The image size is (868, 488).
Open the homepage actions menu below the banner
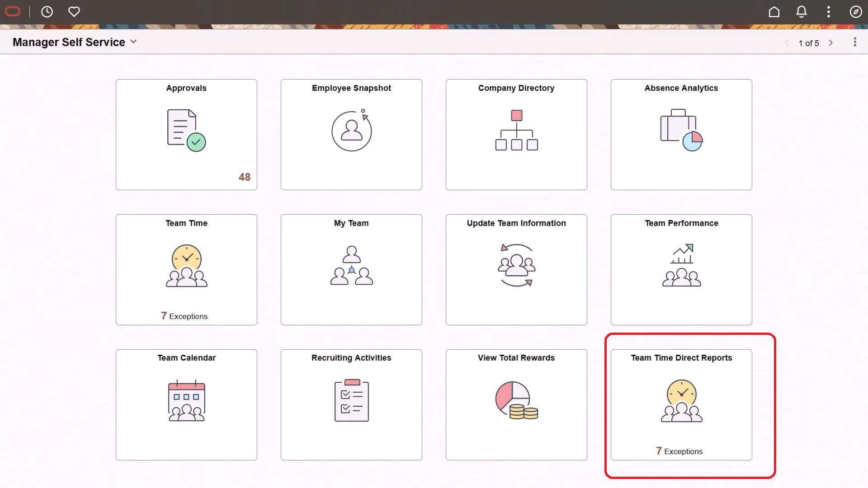pos(855,42)
